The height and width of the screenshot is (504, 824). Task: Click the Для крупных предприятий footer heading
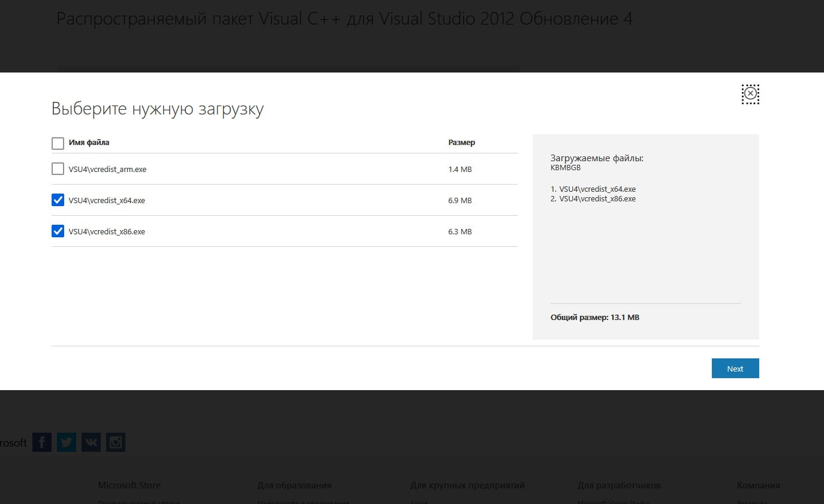point(468,485)
